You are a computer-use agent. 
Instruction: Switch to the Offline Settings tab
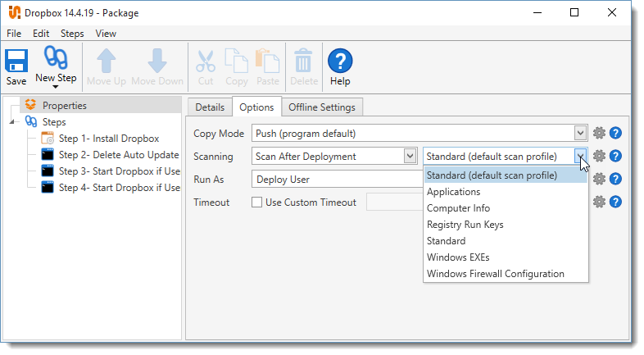(321, 107)
